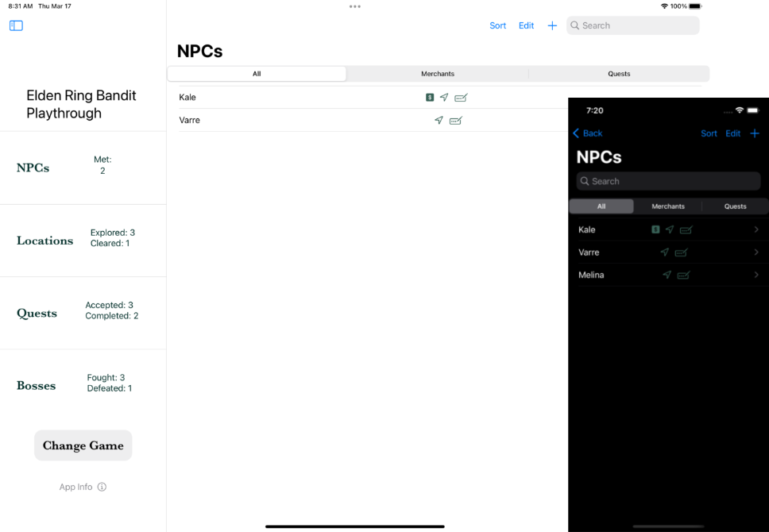The height and width of the screenshot is (532, 769).
Task: Click Varre's quest icon on iPad
Action: pos(455,121)
